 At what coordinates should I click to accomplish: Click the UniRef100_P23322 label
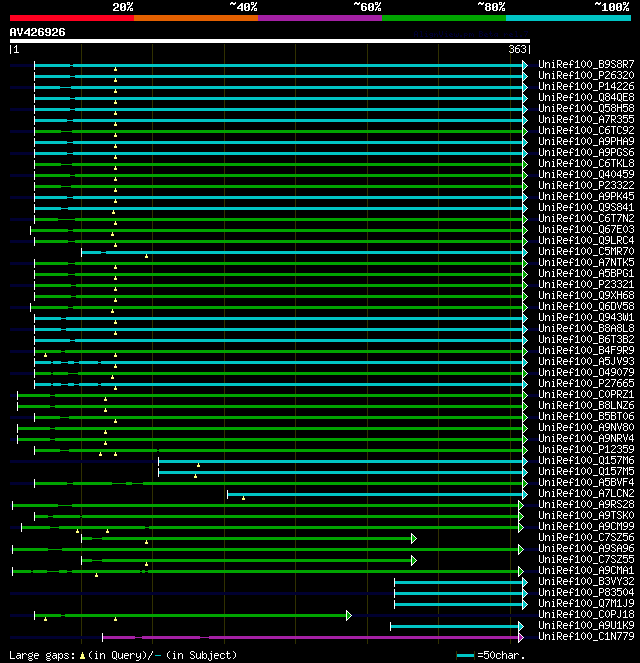point(586,185)
